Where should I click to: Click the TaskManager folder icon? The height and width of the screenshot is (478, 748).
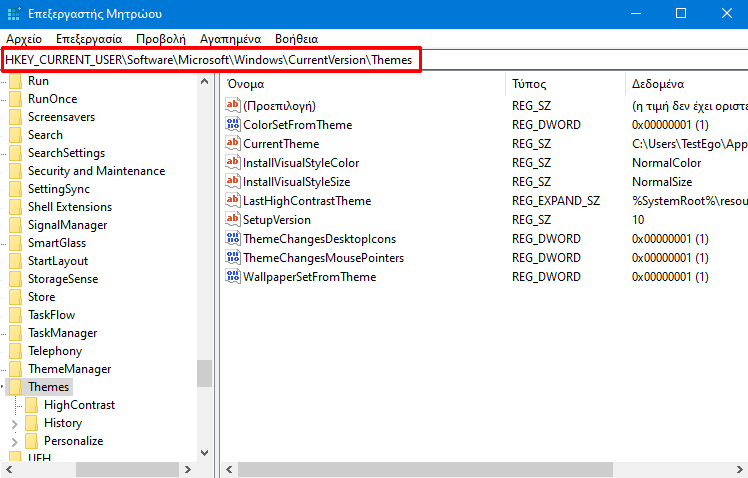click(15, 333)
